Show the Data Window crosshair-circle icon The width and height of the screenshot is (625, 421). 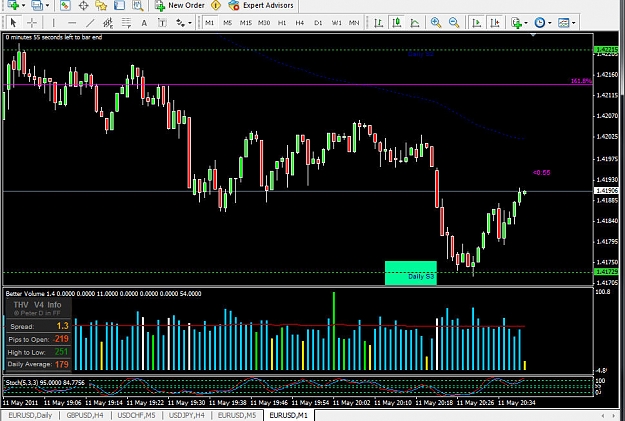coord(83,5)
